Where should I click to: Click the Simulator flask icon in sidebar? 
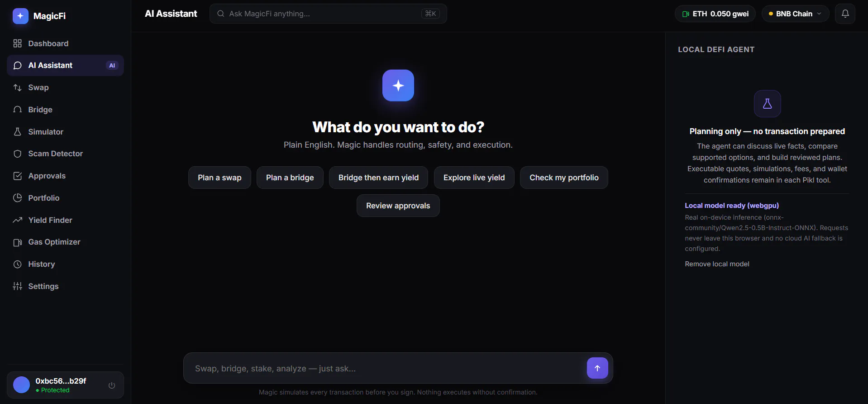(x=18, y=132)
